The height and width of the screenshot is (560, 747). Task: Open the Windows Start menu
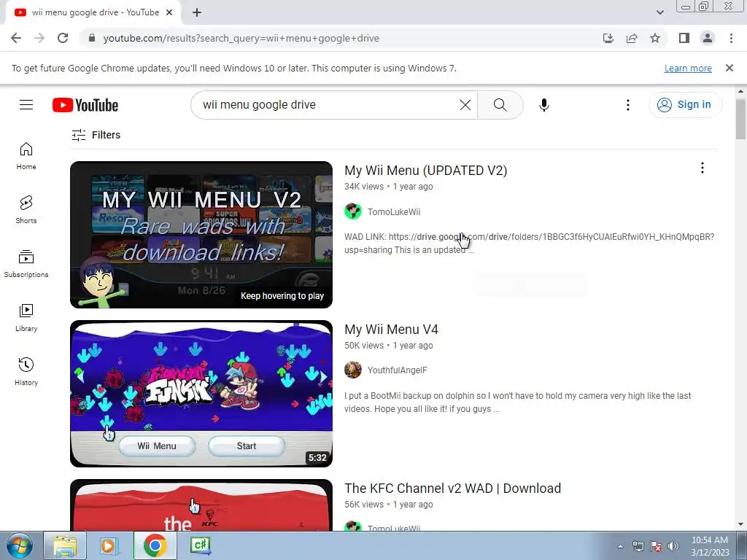tap(20, 545)
